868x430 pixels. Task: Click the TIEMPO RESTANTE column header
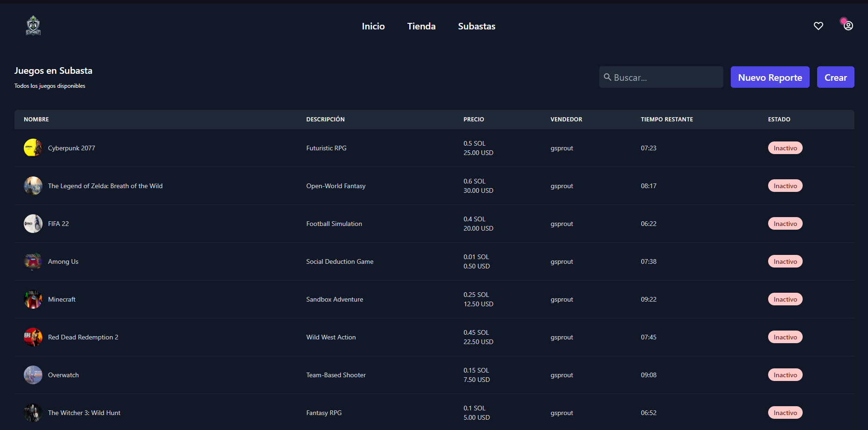point(667,120)
